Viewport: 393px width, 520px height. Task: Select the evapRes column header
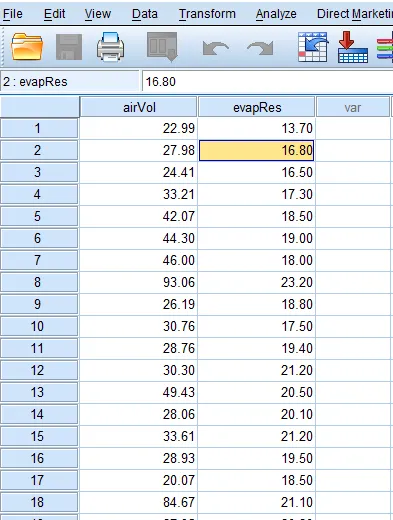coord(257,107)
